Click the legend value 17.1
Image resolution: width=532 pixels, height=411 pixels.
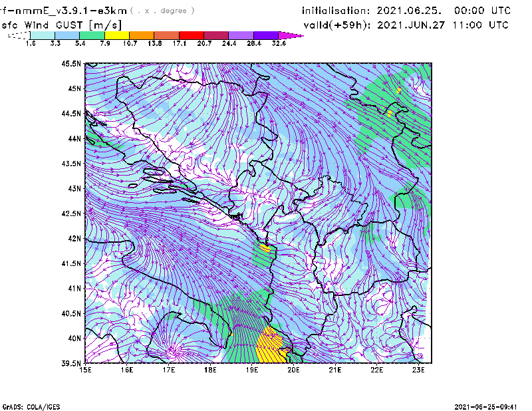(x=180, y=43)
